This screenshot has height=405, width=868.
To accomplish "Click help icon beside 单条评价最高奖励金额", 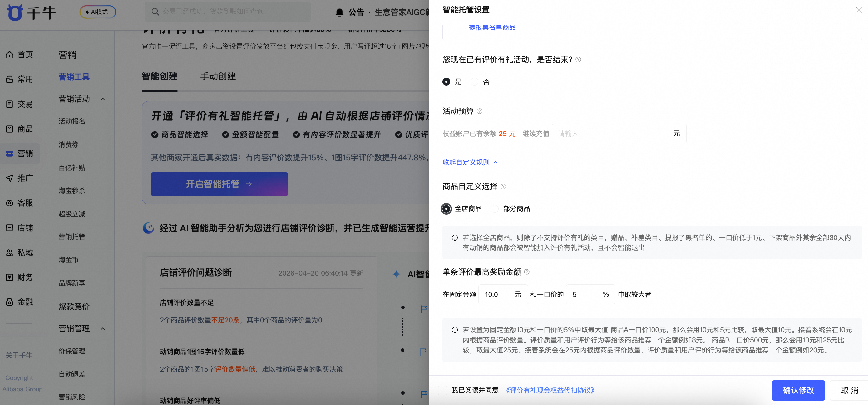I will 527,272.
